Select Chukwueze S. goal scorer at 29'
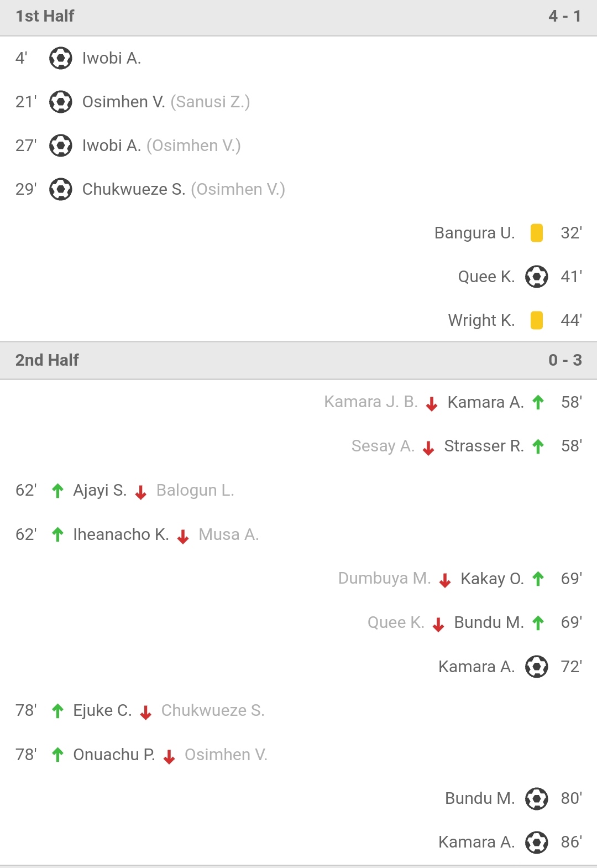The height and width of the screenshot is (868, 597). click(x=134, y=189)
